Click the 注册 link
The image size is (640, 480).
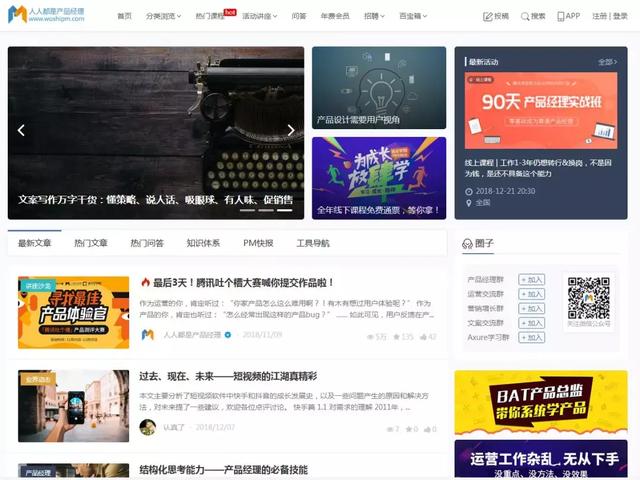[599, 16]
